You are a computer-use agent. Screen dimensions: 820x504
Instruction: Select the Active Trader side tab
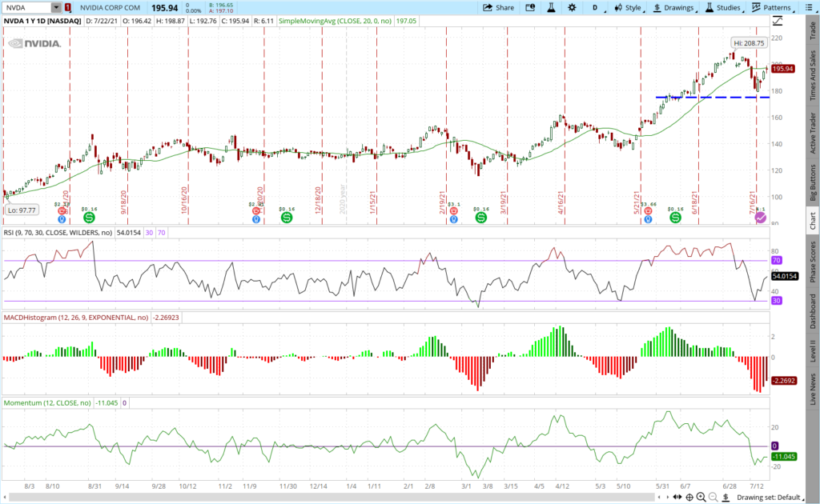click(x=813, y=131)
